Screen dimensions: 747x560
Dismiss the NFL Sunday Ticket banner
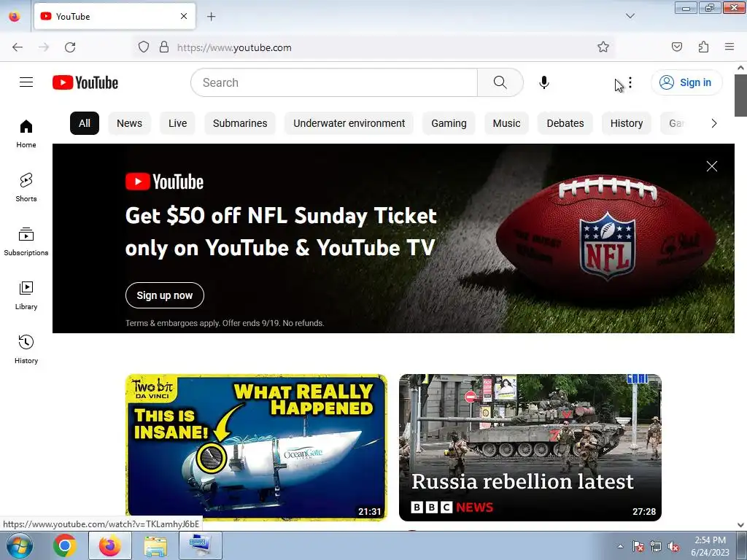coord(712,166)
